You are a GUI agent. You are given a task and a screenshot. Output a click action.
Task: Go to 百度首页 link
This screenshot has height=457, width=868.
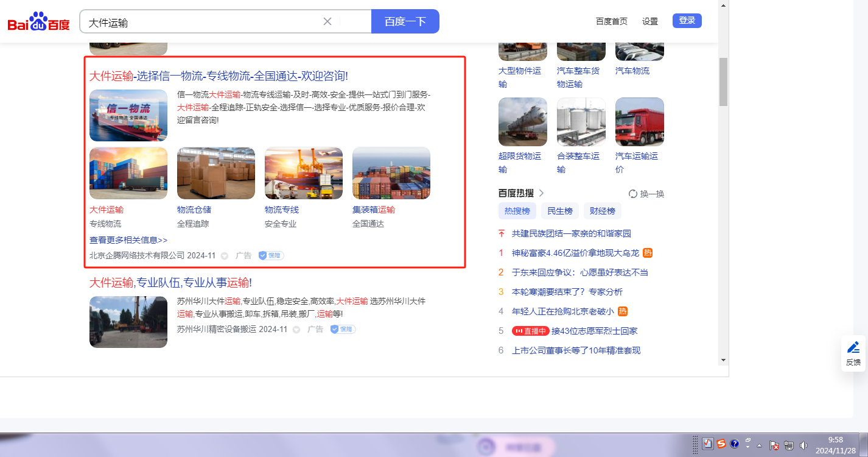click(x=612, y=21)
